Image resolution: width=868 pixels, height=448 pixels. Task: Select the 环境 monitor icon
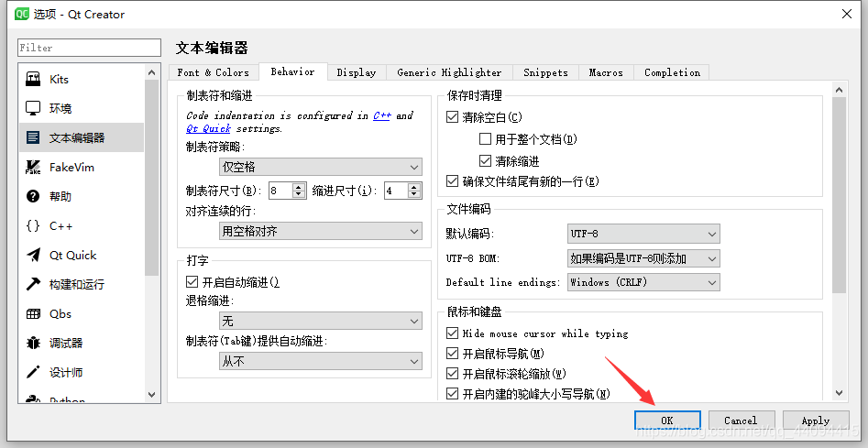click(33, 108)
